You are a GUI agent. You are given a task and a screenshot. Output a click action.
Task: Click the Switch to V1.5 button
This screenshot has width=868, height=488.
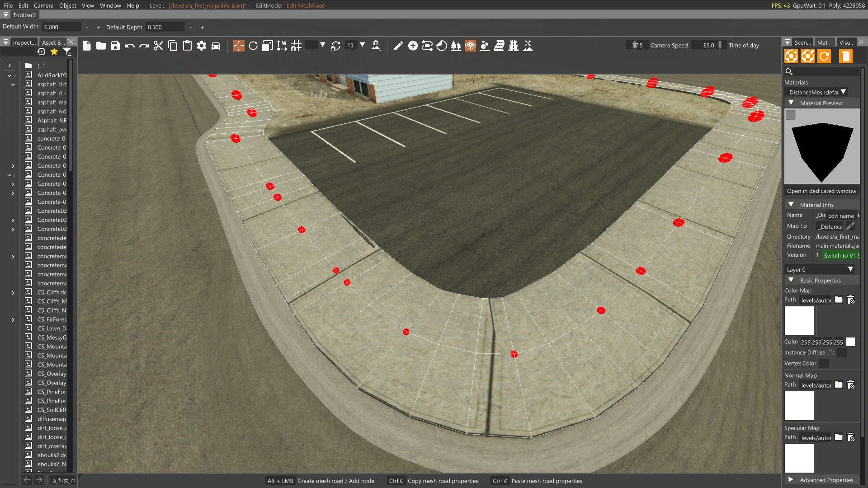(841, 256)
